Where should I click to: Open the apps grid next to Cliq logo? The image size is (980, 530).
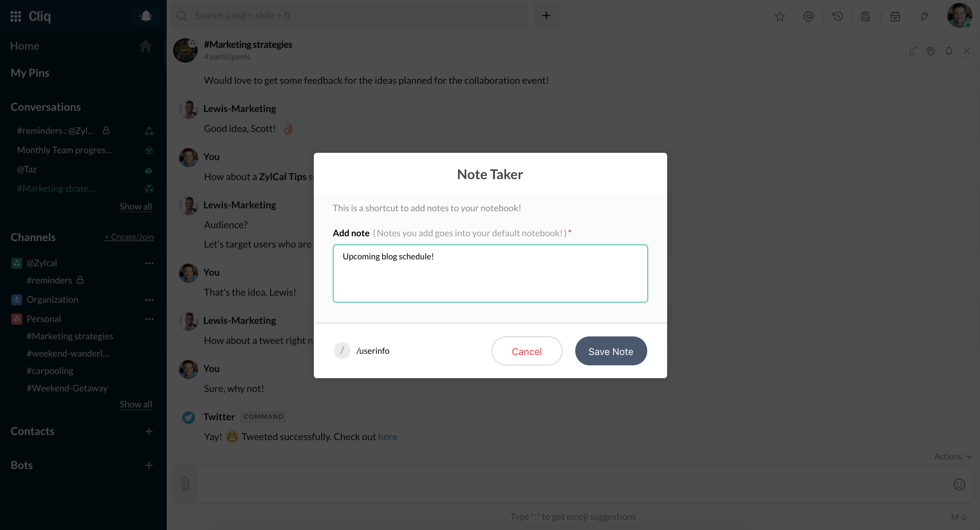pyautogui.click(x=16, y=16)
